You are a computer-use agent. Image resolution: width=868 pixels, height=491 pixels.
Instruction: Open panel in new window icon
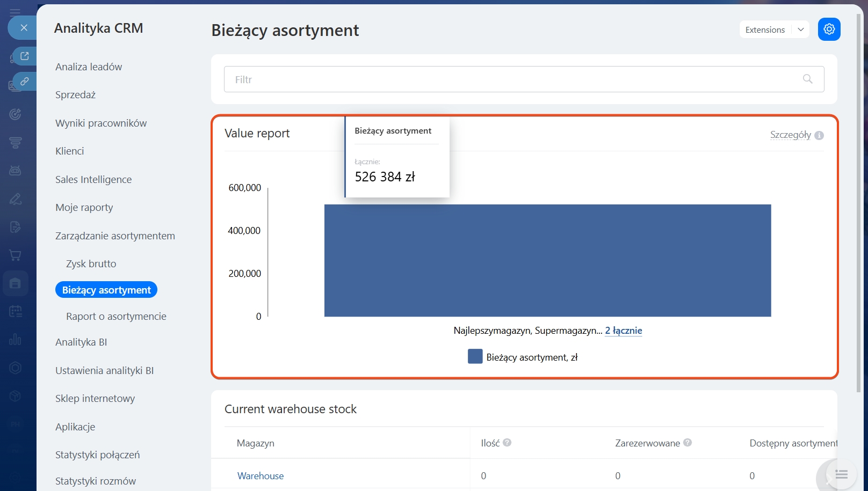coord(25,56)
